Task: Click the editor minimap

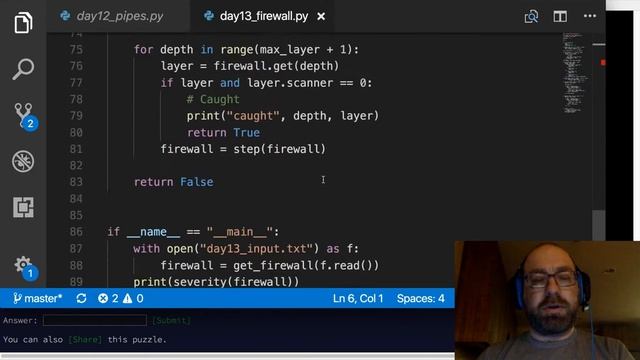Action: (575, 73)
